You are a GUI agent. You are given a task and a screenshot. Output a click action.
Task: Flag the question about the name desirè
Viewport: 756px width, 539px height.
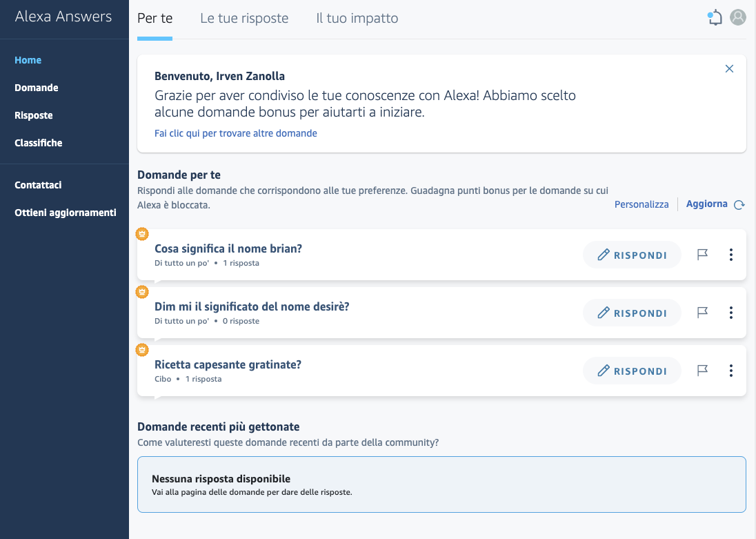coord(702,313)
